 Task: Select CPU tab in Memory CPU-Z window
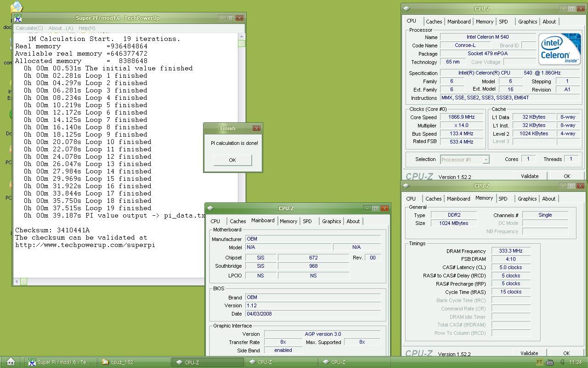click(x=411, y=199)
